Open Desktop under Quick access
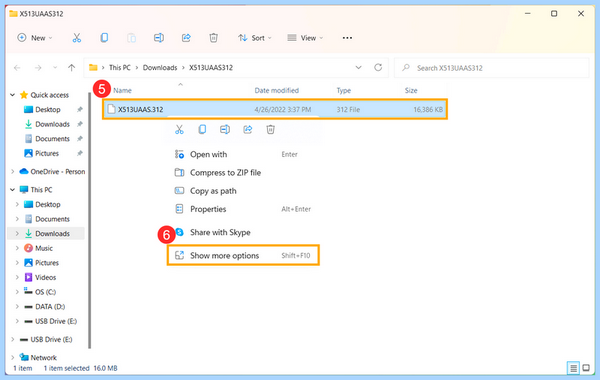The image size is (600, 380). [48, 109]
